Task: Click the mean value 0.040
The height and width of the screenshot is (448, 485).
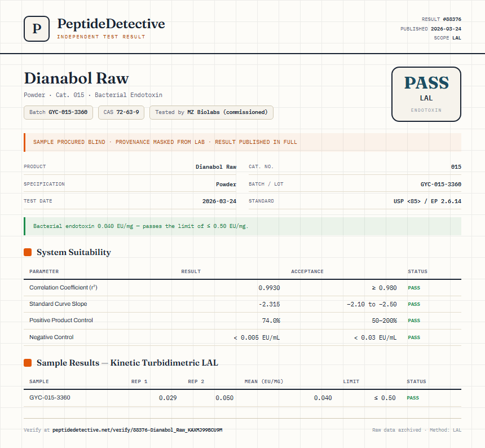Action: click(323, 398)
